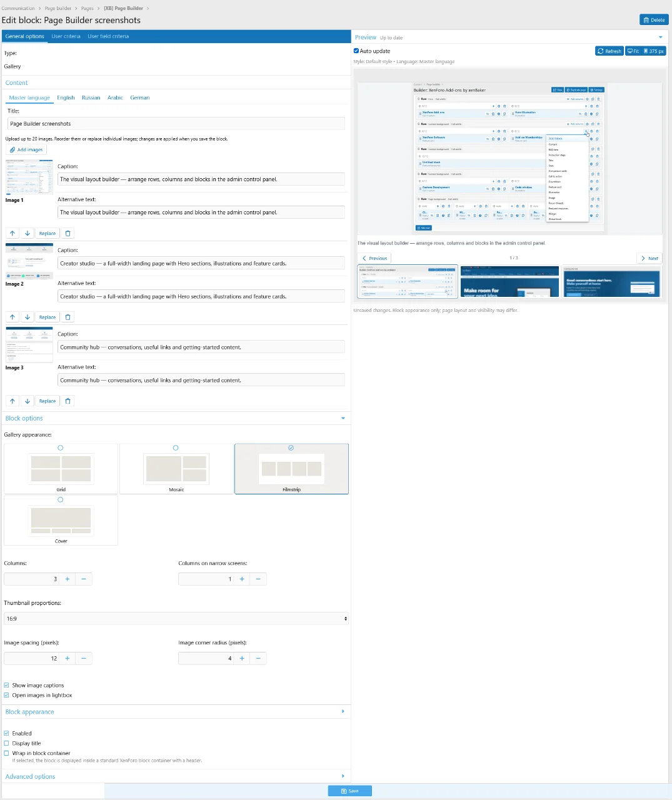Move Image 2 down with arrow icon
The width and height of the screenshot is (672, 800).
[28, 317]
